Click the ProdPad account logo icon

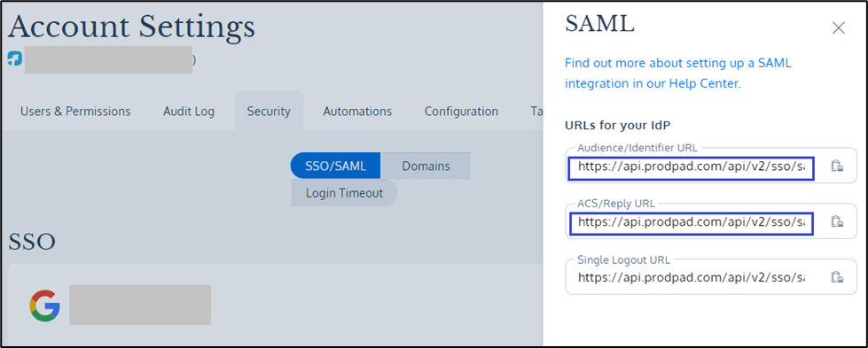(14, 58)
